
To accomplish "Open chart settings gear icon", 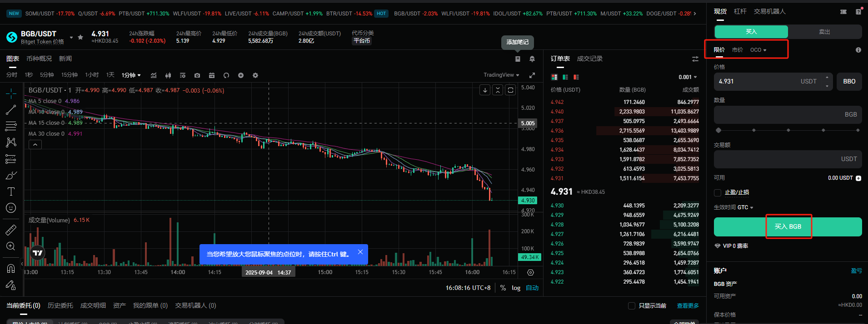I will tap(255, 75).
